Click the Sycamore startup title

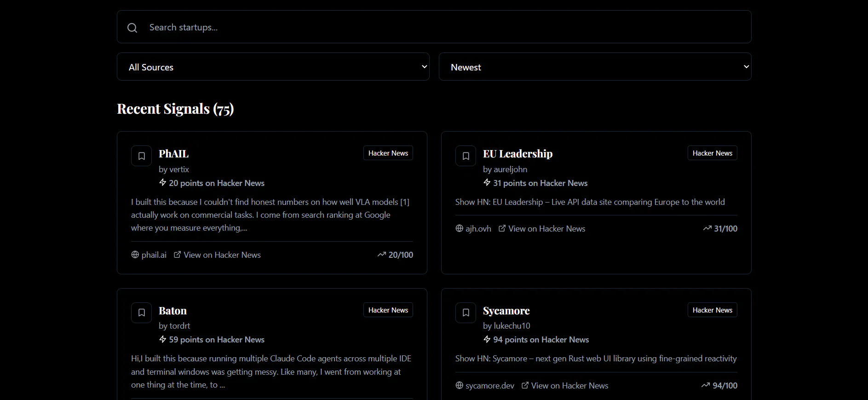506,311
